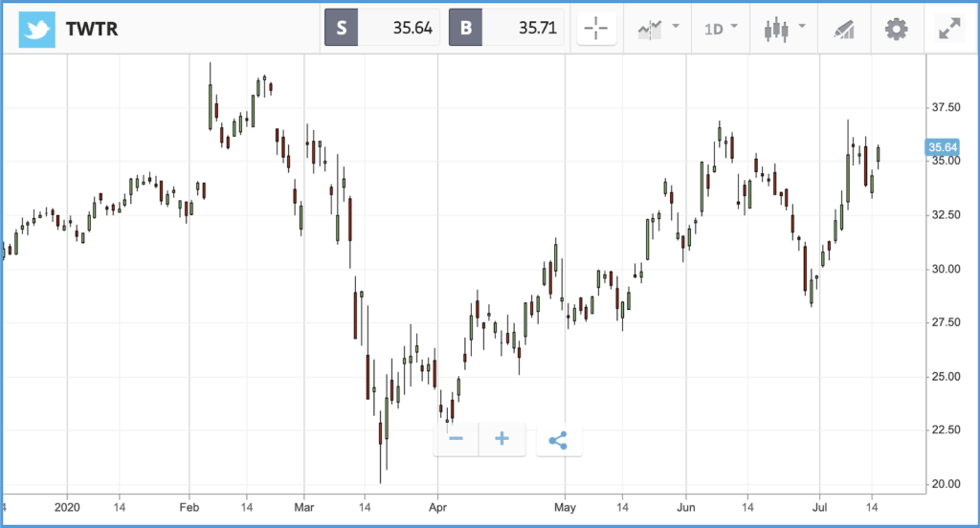Click the 30.00 price axis label
Viewport: 980px width, 528px height.
click(946, 270)
